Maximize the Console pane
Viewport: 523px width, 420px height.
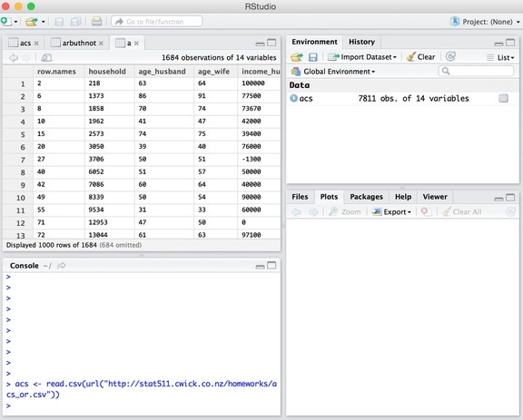(x=271, y=265)
